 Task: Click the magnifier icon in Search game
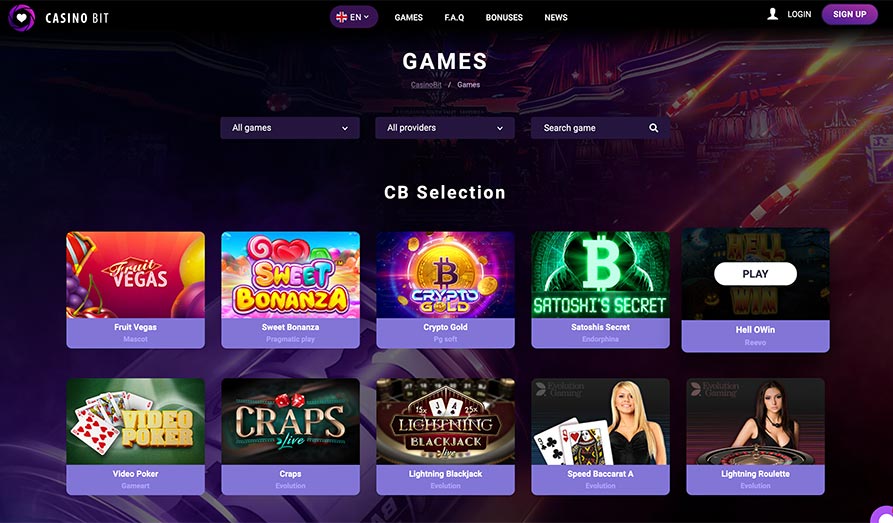pyautogui.click(x=654, y=128)
